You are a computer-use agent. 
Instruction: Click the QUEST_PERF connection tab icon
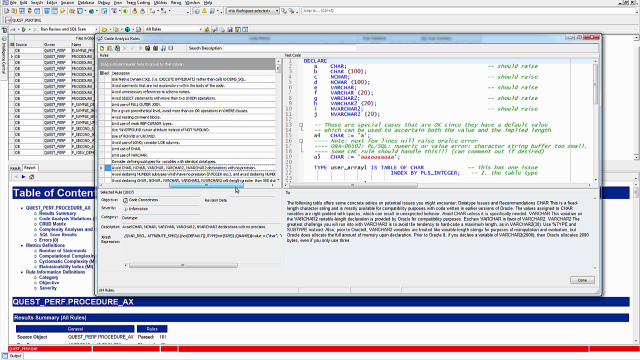[8, 20]
